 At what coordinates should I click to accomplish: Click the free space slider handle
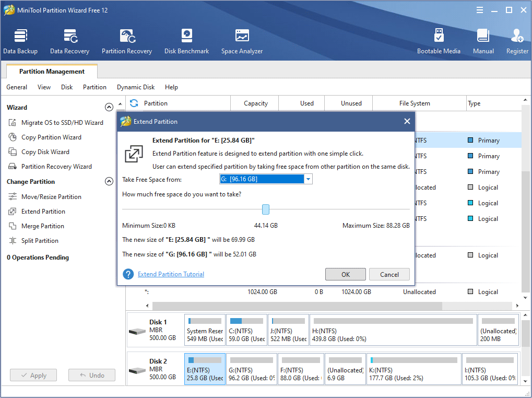(266, 209)
